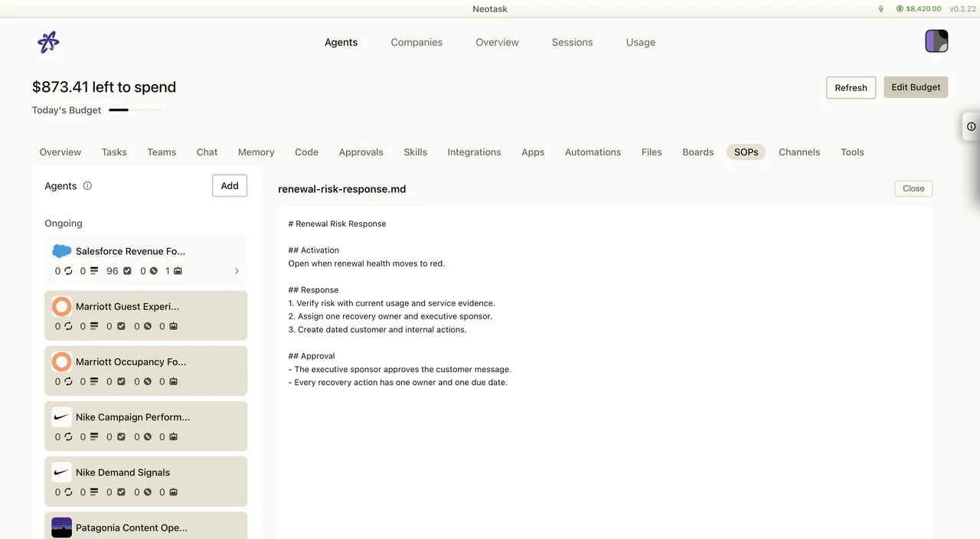980x539 pixels.
Task: Click the robot icon on Marriott Occupancy card
Action: [x=173, y=381]
